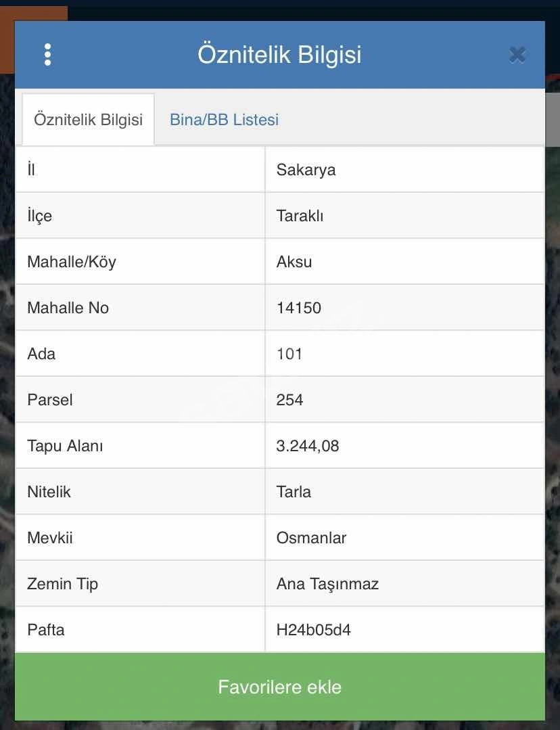This screenshot has height=730, width=560.
Task: Click the Mahalle/Köy label cell
Action: click(140, 262)
